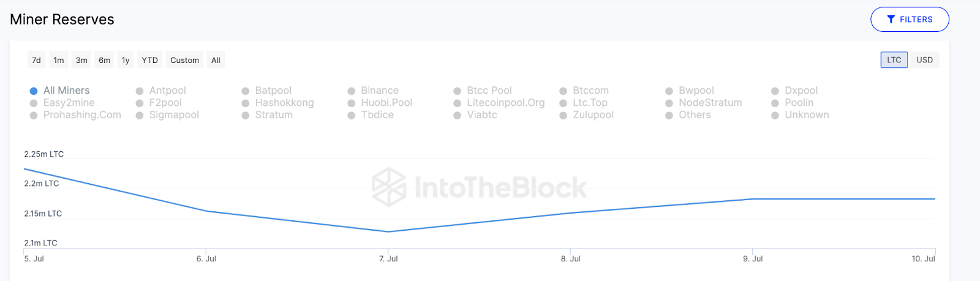Show the All time range

click(x=216, y=60)
